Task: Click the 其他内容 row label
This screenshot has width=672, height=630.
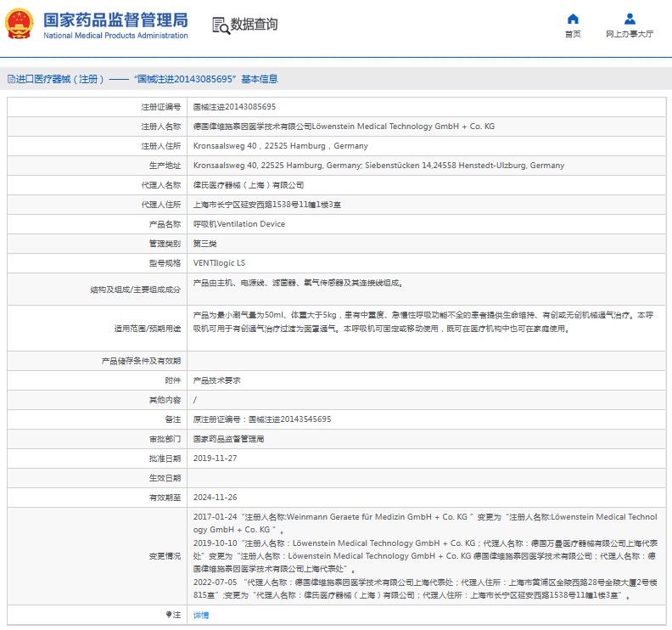Action: 165,400
